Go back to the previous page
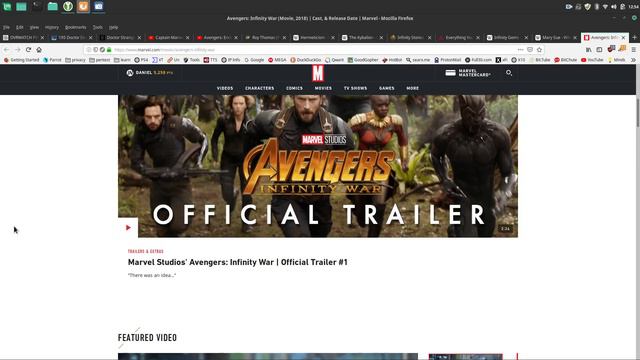This screenshot has height=360, width=640. click(x=7, y=49)
